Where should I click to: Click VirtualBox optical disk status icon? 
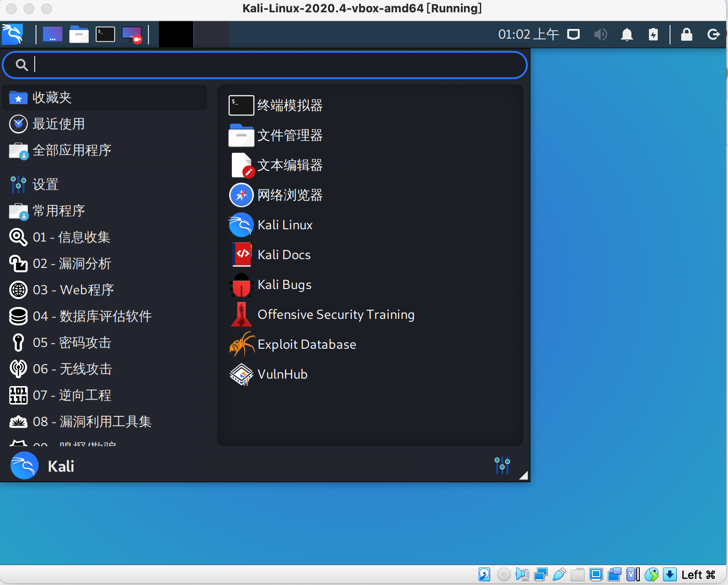(x=504, y=574)
